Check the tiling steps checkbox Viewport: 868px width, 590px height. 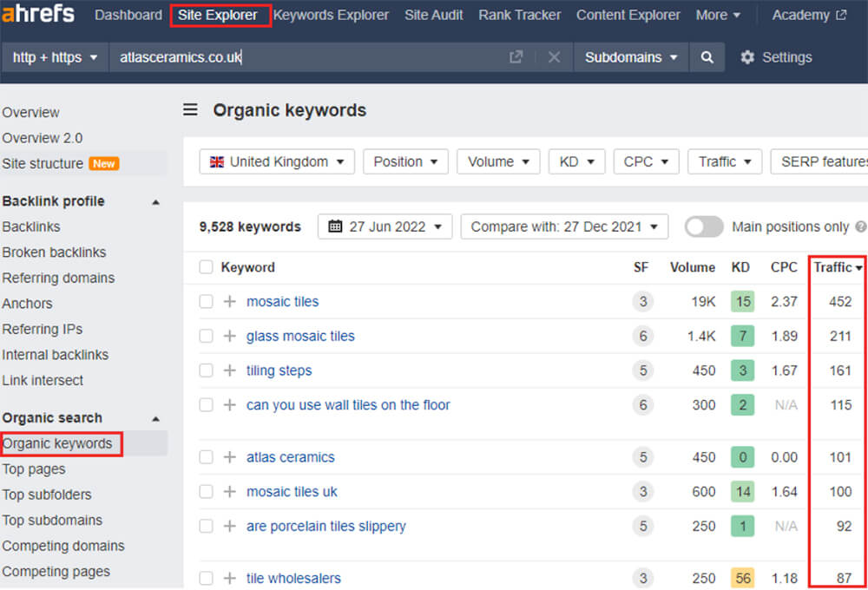[206, 370]
